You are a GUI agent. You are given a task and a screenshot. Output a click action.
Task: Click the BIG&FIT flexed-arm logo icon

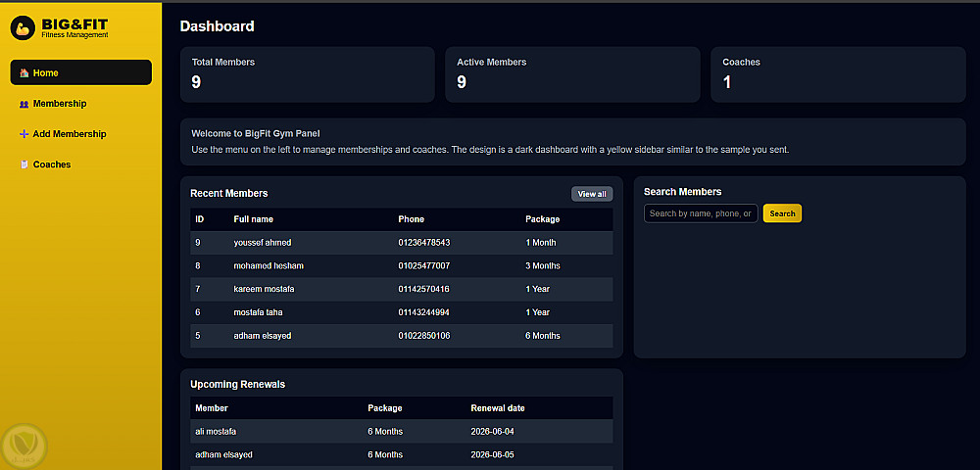tap(24, 27)
